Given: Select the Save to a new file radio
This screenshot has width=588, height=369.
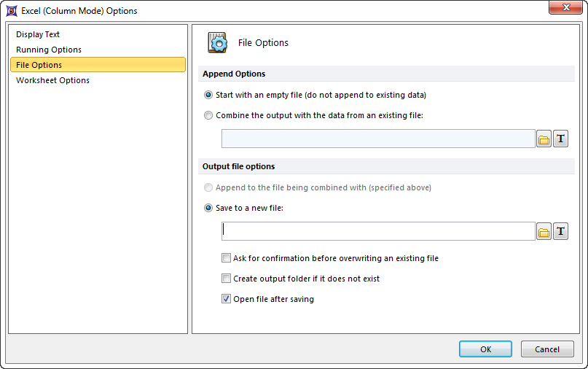Looking at the screenshot, I should [x=209, y=208].
